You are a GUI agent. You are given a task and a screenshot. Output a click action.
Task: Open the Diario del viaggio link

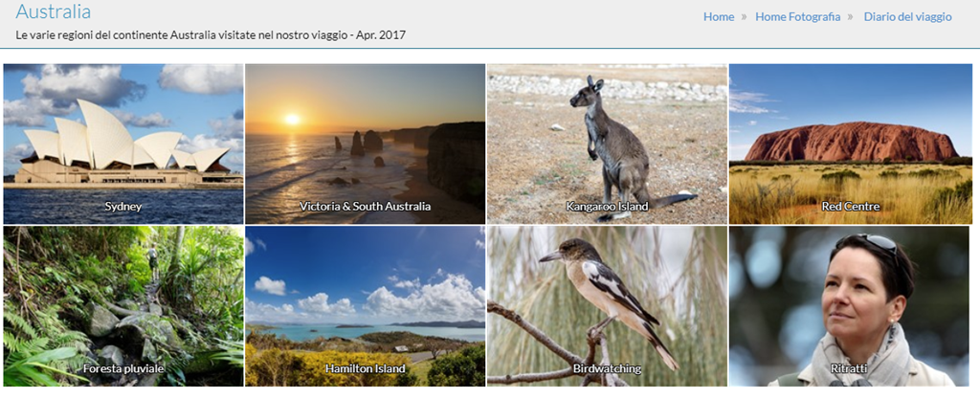click(907, 17)
